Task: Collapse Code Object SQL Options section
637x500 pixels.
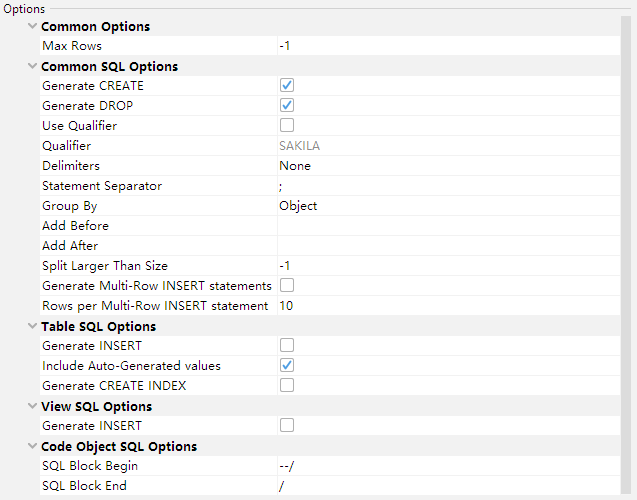Action: point(33,446)
